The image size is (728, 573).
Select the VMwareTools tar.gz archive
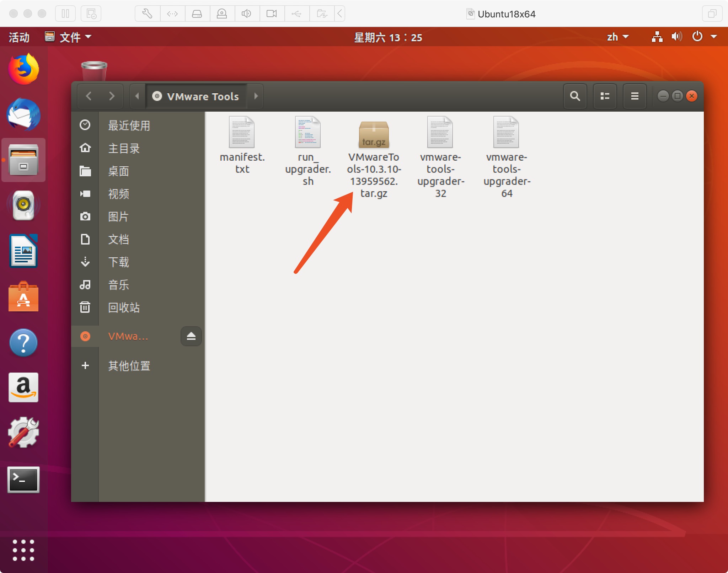[374, 135]
